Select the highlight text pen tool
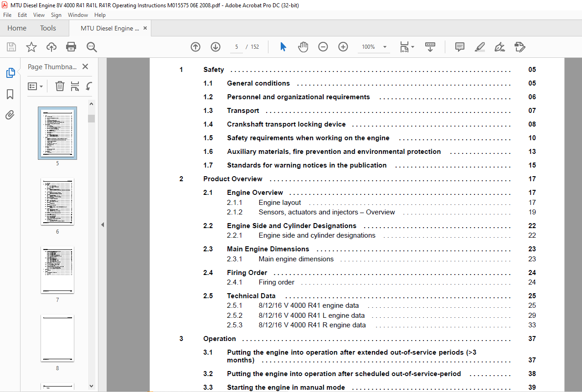Viewport: 582px width, 392px height. pyautogui.click(x=479, y=47)
